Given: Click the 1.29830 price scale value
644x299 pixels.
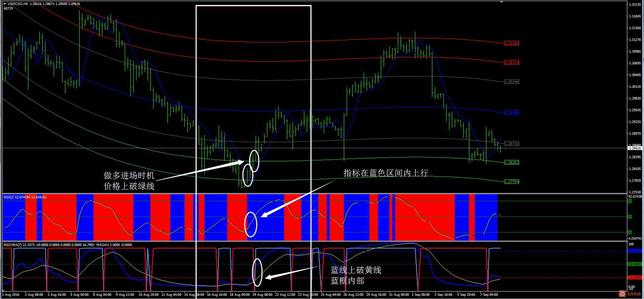Looking at the screenshot, I should click(635, 98).
